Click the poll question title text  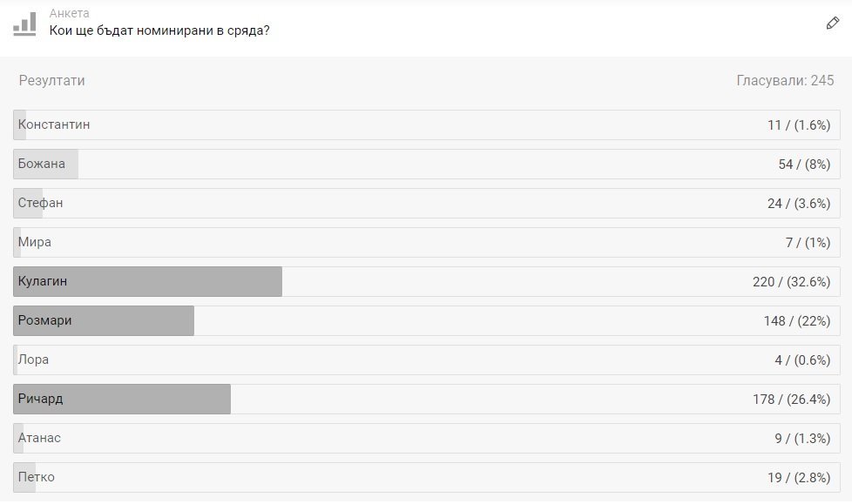pyautogui.click(x=159, y=30)
